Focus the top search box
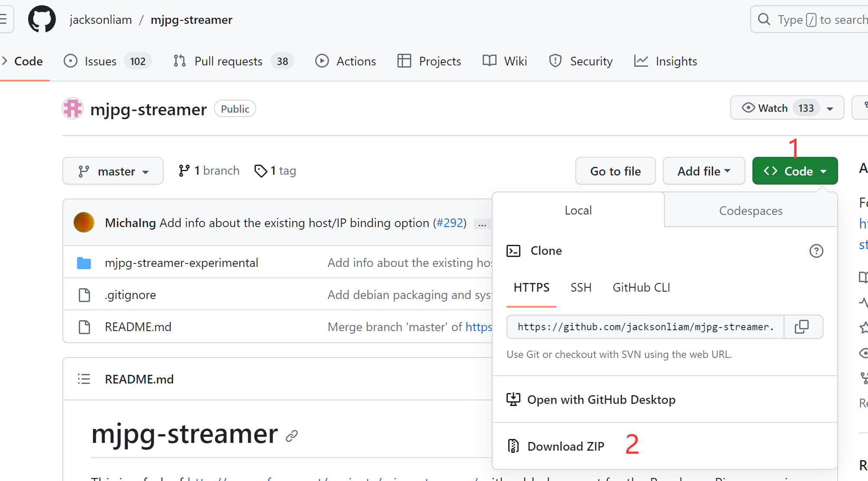The image size is (868, 481). coord(810,19)
